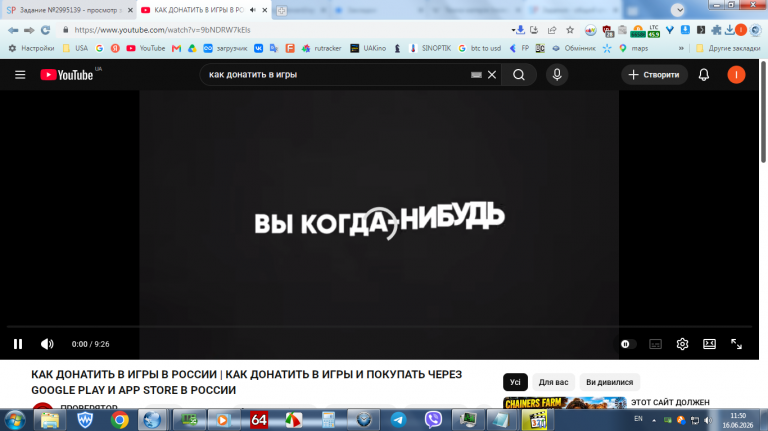Open the Другие закладки folder
The width and height of the screenshot is (768, 431).
click(x=728, y=48)
